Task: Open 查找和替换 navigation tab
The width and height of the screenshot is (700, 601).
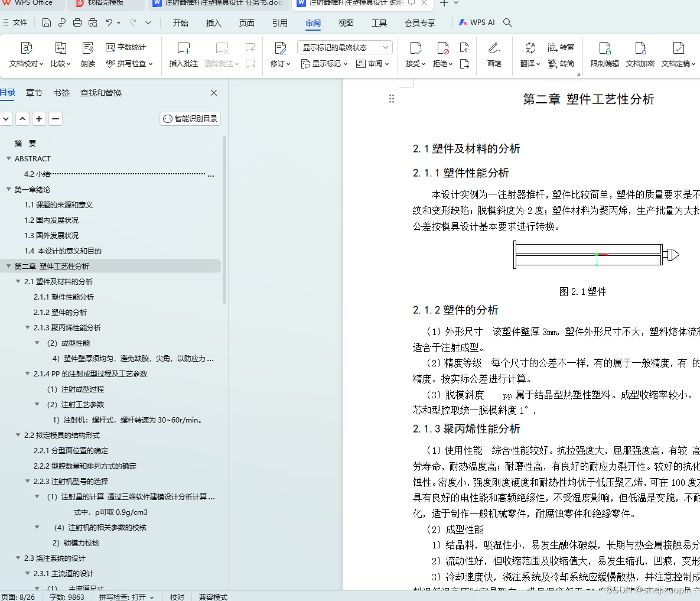Action: pos(101,93)
